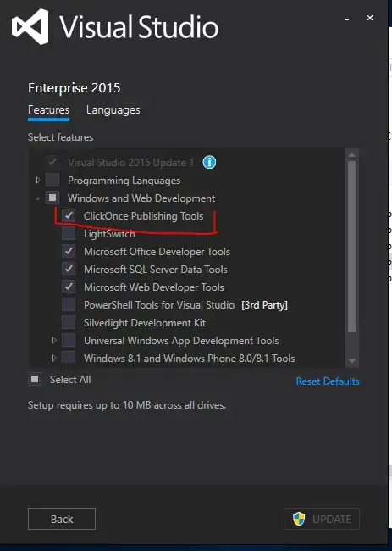392x551 pixels.
Task: Click the 'Select All' label text
Action: (70, 380)
